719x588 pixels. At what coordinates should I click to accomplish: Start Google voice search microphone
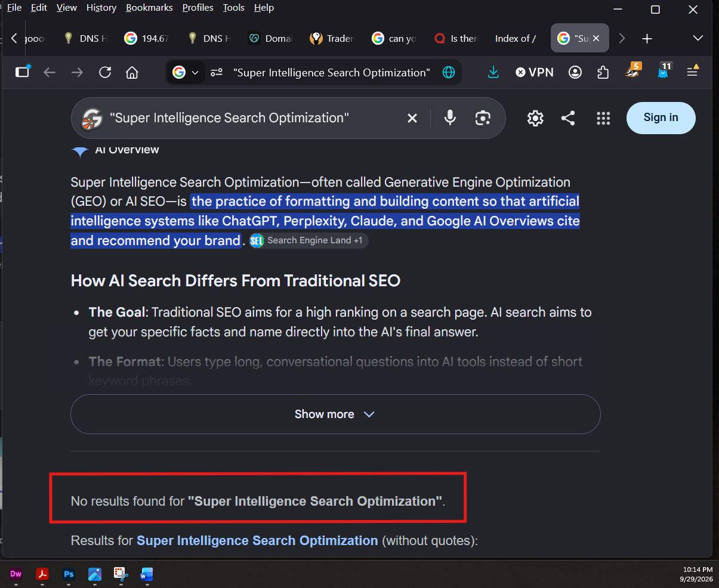450,118
